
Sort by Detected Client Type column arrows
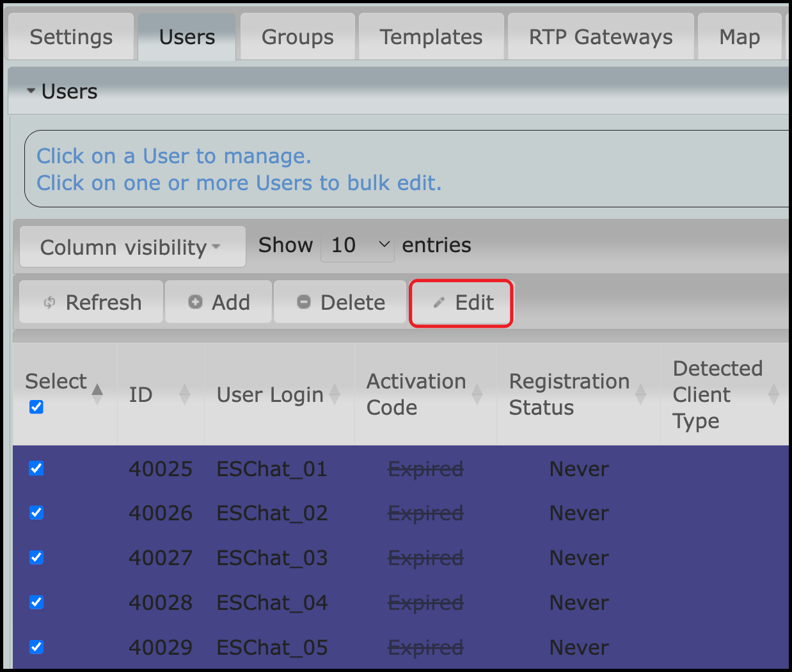(x=773, y=394)
